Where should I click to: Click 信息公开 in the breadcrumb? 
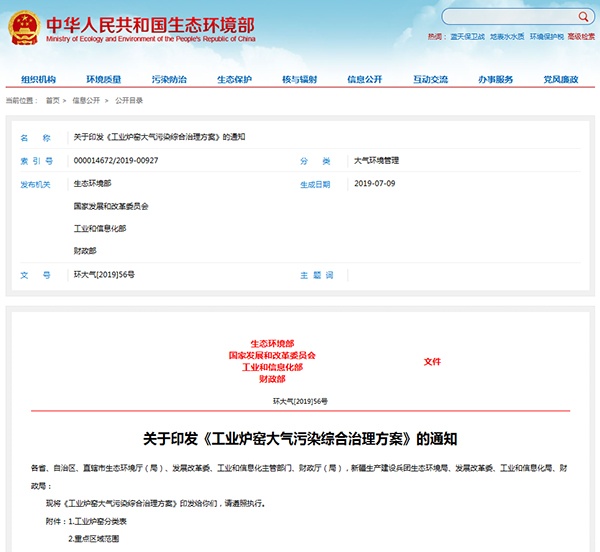click(x=85, y=100)
